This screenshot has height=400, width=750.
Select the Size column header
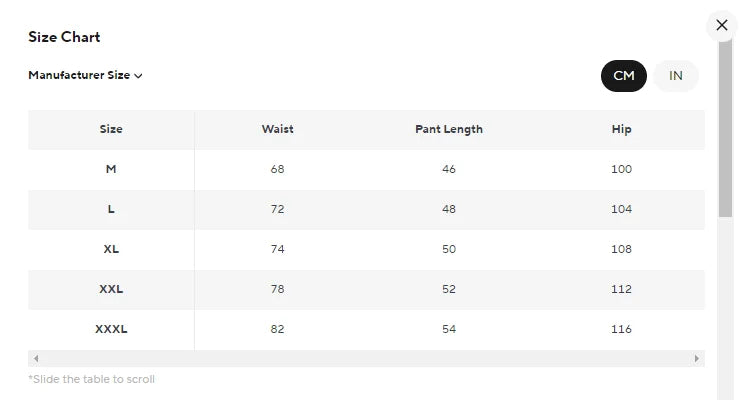click(x=111, y=129)
